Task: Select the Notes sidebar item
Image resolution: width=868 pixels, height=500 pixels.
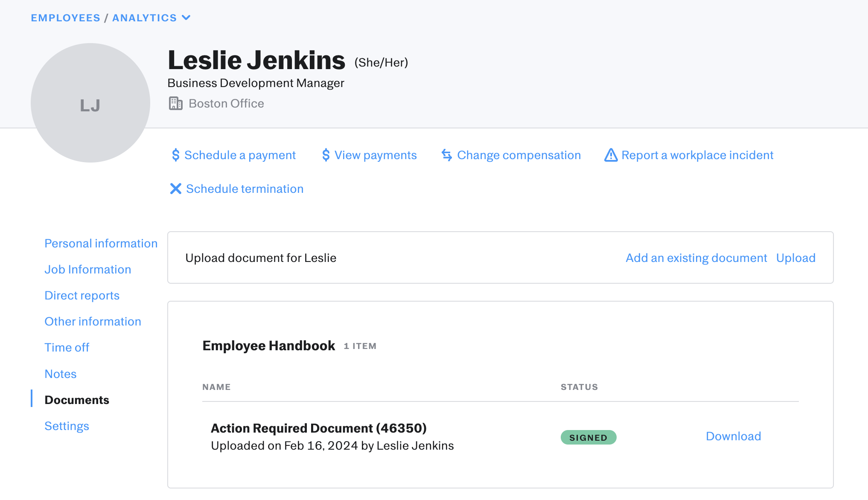Action: [60, 374]
